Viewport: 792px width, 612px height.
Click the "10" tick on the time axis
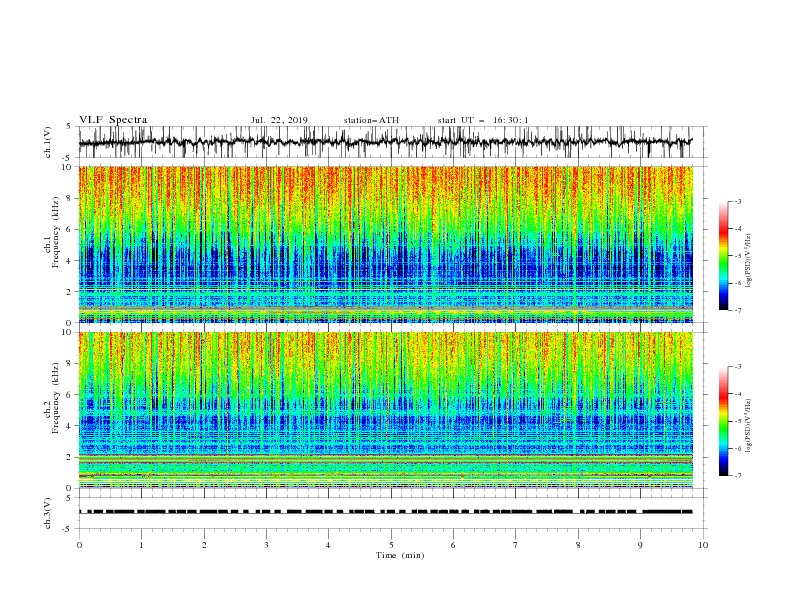[703, 545]
